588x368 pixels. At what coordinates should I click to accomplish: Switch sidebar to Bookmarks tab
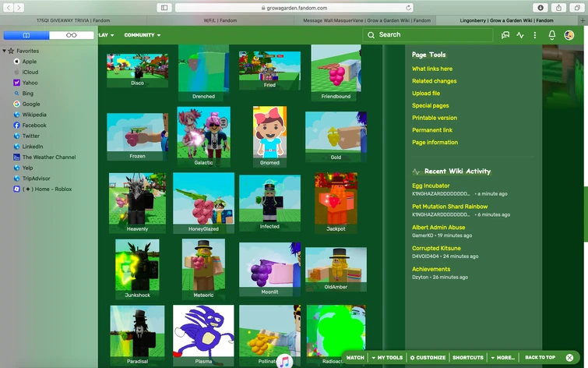[x=26, y=35]
